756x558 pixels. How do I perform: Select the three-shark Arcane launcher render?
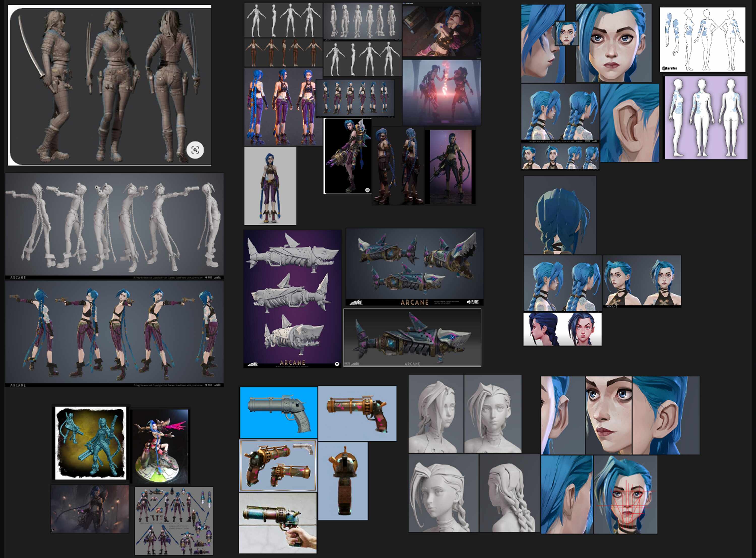415,267
